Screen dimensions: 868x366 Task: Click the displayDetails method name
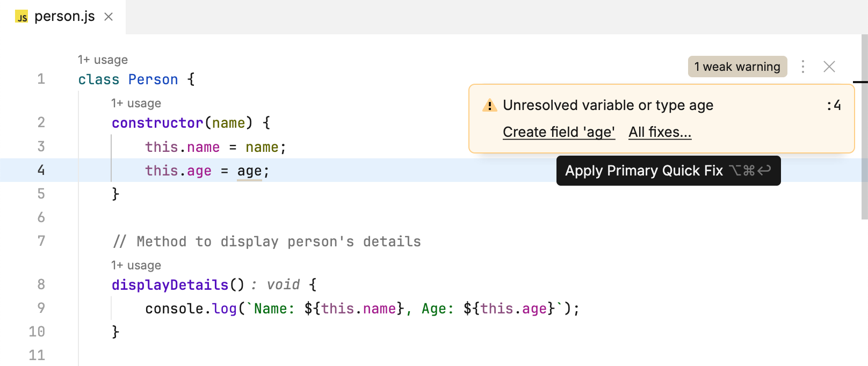(x=170, y=284)
